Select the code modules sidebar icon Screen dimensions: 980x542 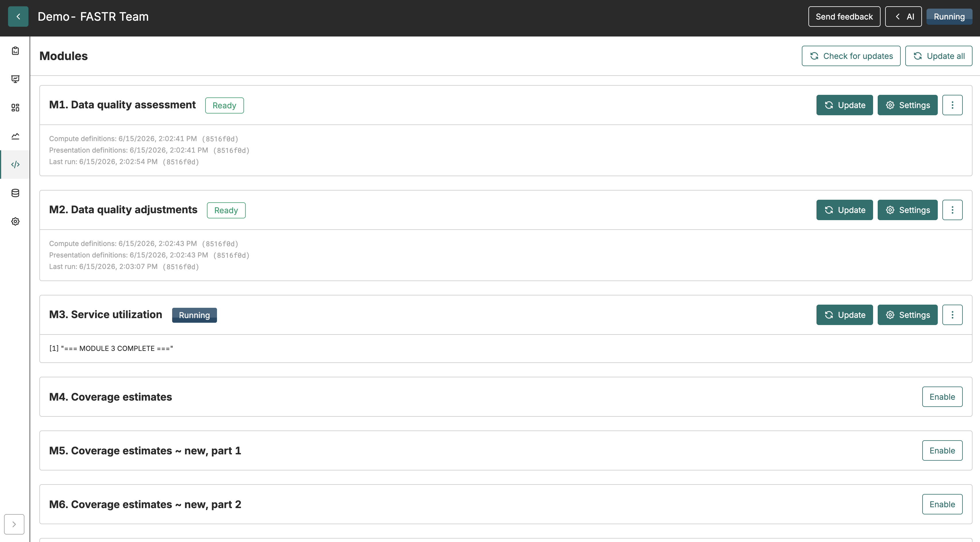(15, 164)
